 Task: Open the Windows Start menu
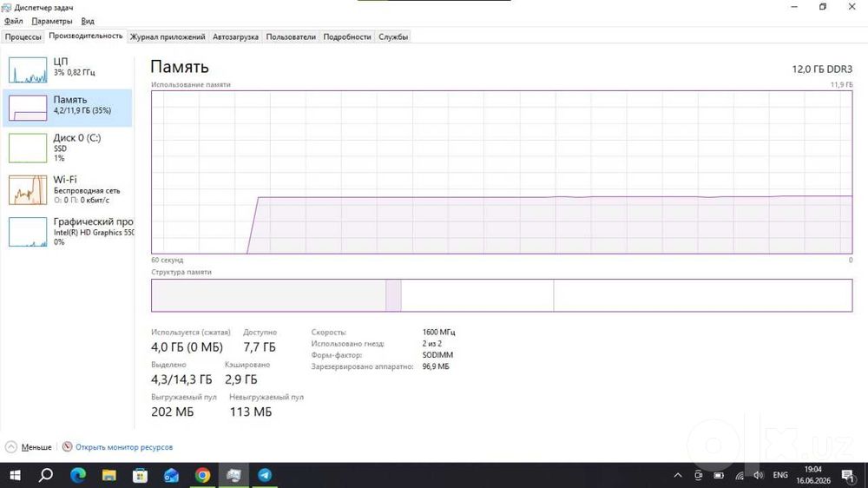pyautogui.click(x=15, y=475)
